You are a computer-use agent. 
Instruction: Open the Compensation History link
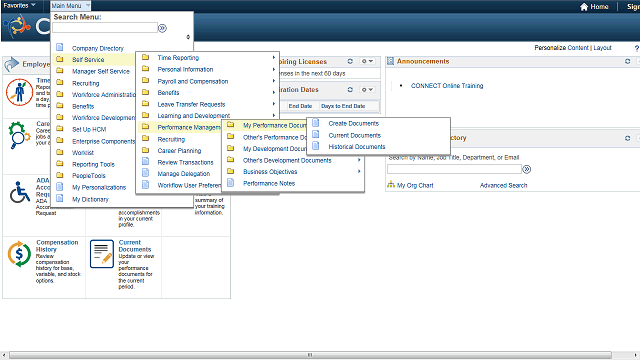(57, 246)
